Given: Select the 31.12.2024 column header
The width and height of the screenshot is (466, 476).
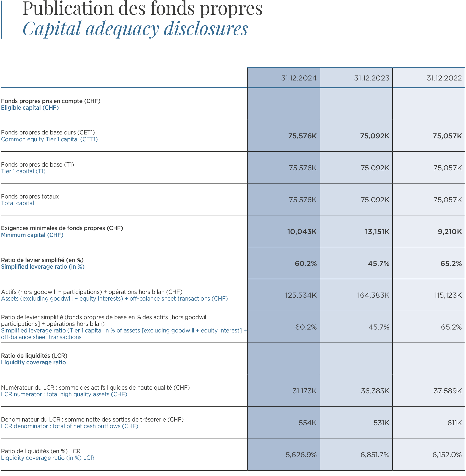Looking at the screenshot, I should [x=299, y=78].
